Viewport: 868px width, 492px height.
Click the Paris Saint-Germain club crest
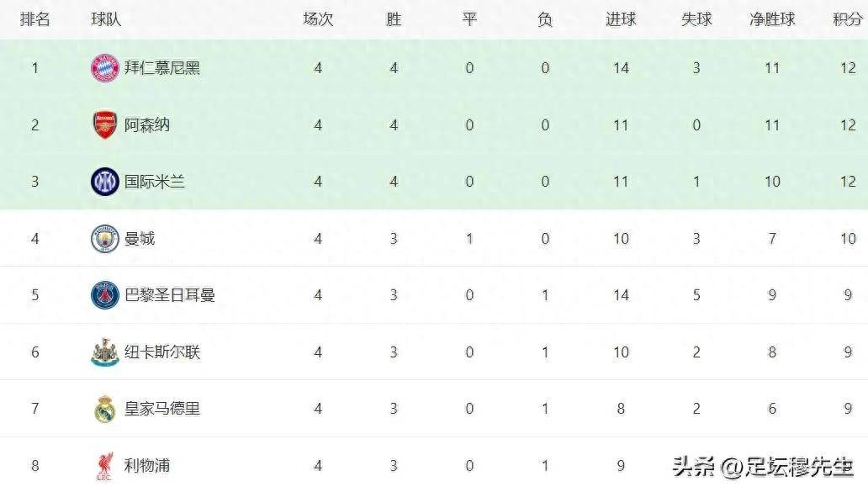click(x=105, y=295)
